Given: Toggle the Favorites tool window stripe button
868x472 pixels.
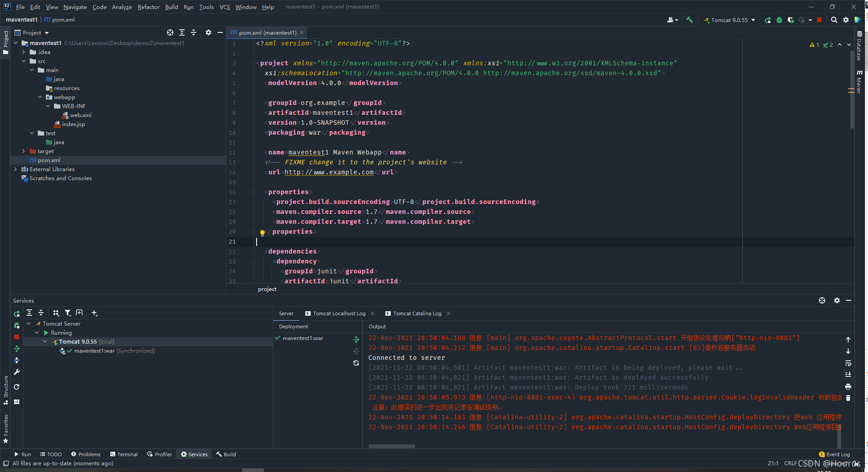Looking at the screenshot, I should click(x=5, y=429).
